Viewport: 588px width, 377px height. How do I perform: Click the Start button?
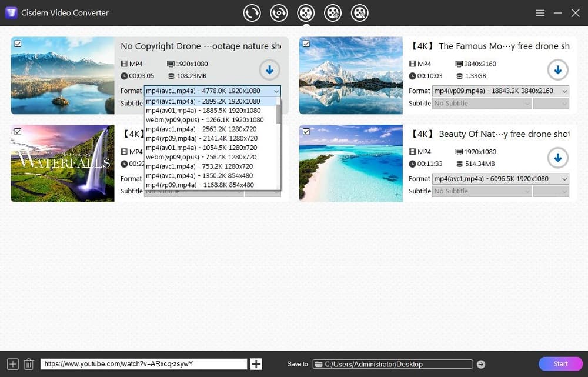coord(560,364)
